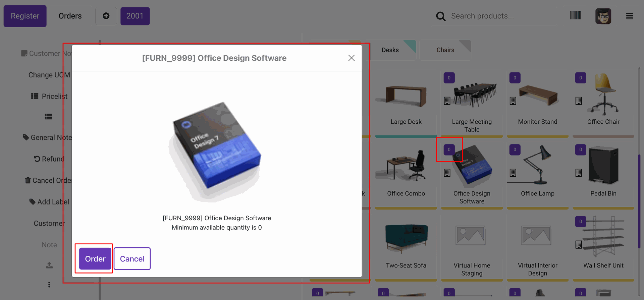Close the product dialog with X
Screen dimensions: 644x300
tap(352, 58)
